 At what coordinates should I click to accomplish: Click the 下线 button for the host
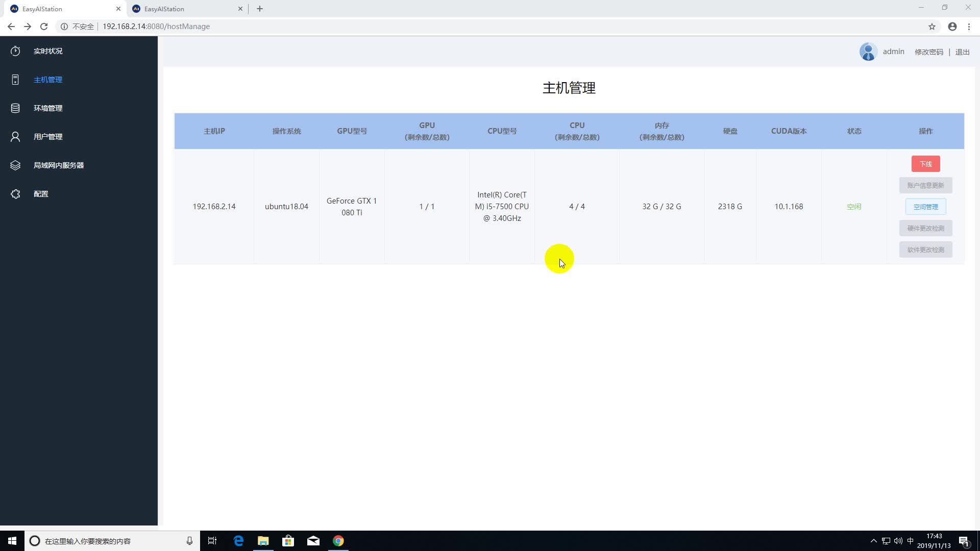click(x=925, y=164)
